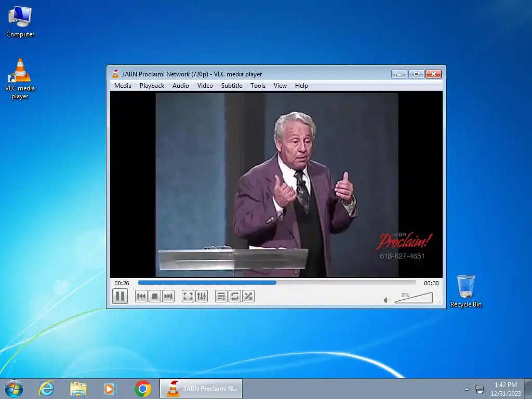Viewport: 532px width, 399px height.
Task: Seek on the blue playback progress bar
Action: tap(277, 283)
